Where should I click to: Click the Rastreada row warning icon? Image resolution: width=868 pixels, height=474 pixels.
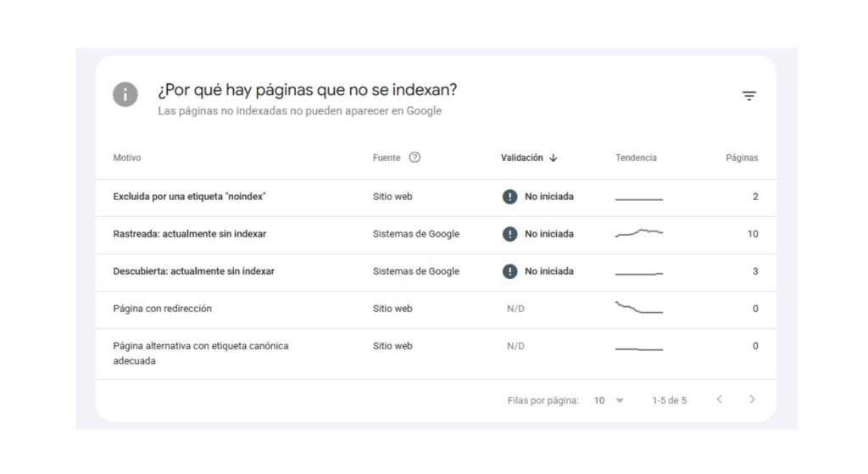[509, 234]
